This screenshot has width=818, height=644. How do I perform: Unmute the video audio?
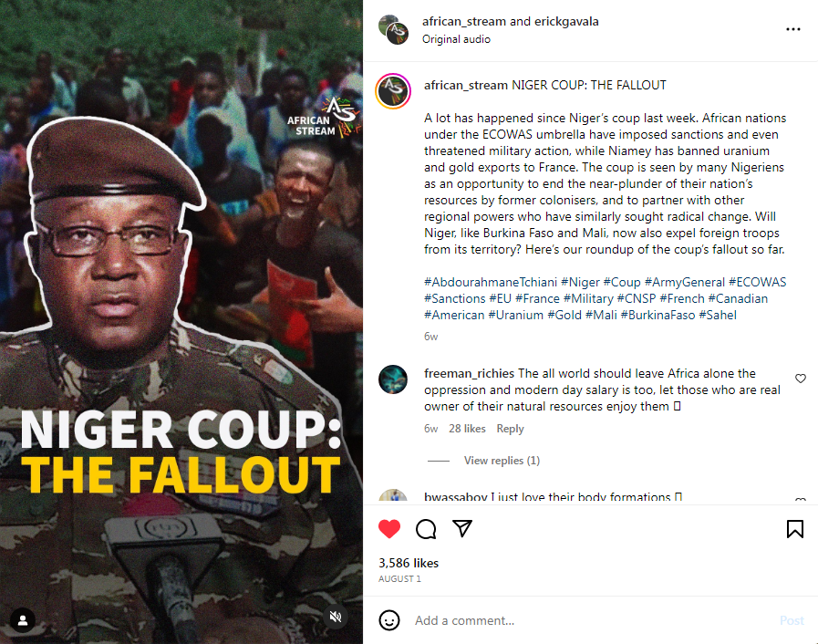336,618
